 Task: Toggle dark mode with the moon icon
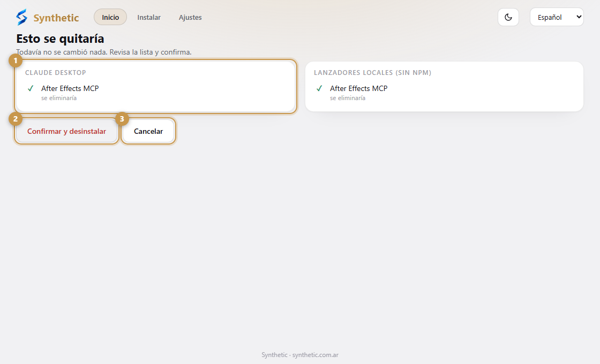(508, 17)
